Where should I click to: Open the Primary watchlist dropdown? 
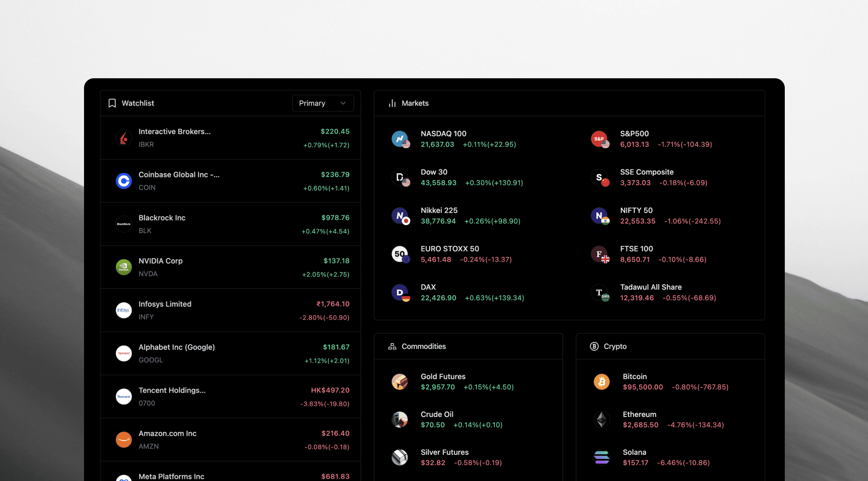(323, 103)
